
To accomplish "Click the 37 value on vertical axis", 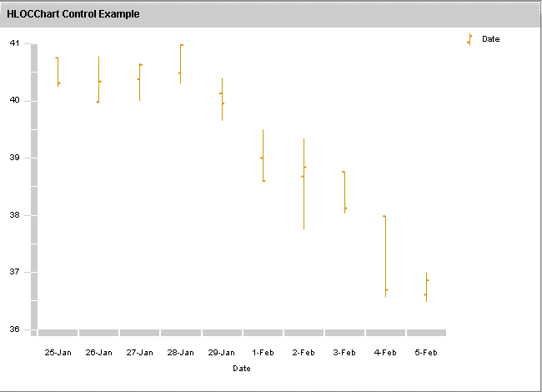I will click(x=14, y=272).
